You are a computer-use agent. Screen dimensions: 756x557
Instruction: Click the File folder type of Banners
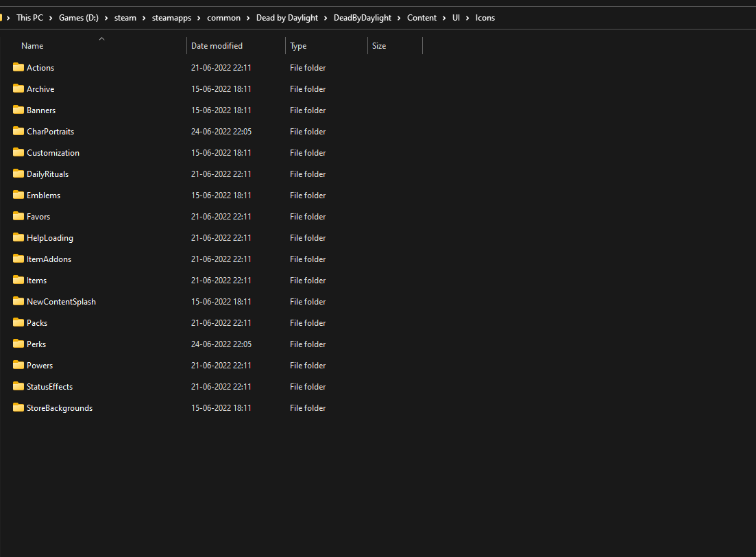(x=308, y=110)
